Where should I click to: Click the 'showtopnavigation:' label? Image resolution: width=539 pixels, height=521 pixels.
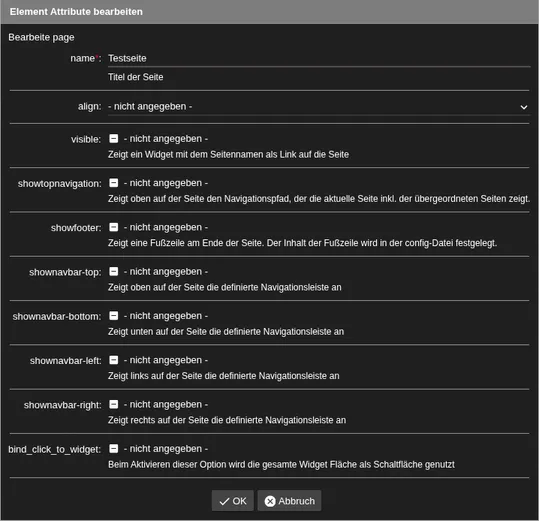tap(60, 184)
